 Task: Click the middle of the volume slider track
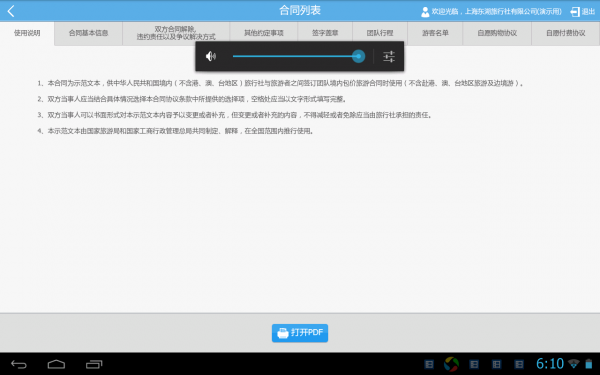(296, 56)
